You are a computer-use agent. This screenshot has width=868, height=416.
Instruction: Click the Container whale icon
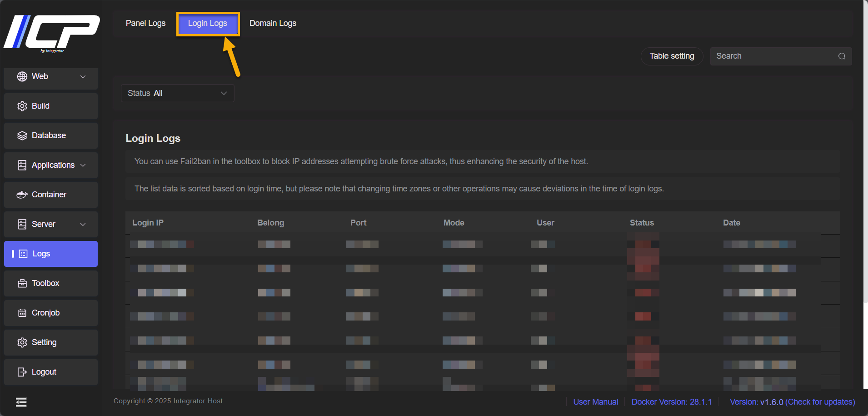click(22, 195)
